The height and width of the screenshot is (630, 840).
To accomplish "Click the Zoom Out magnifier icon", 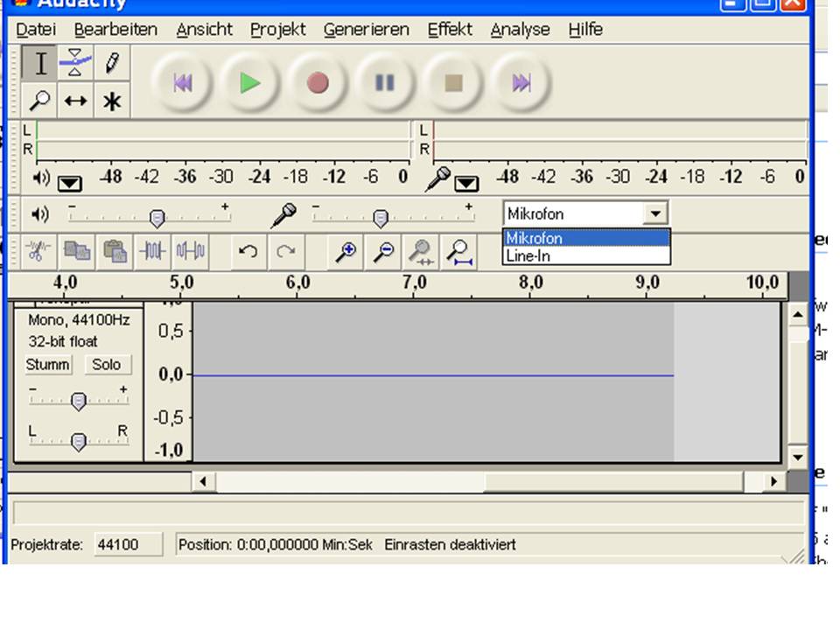I will 383,251.
